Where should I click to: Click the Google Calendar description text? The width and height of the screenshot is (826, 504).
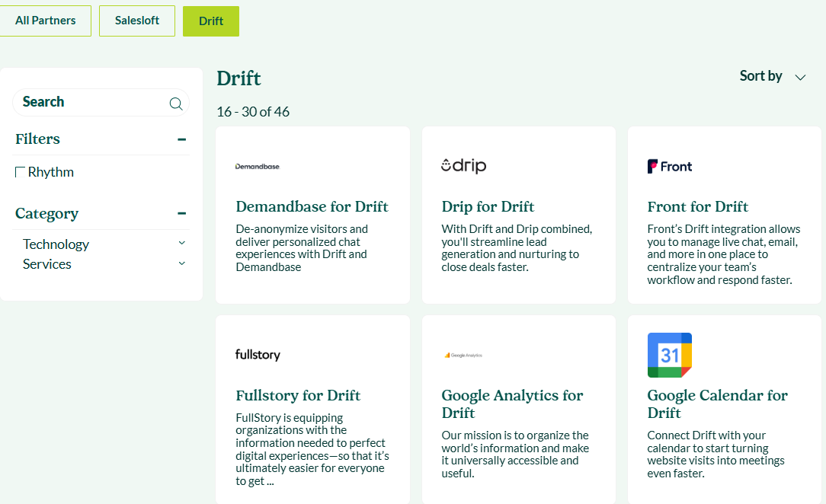point(716,454)
